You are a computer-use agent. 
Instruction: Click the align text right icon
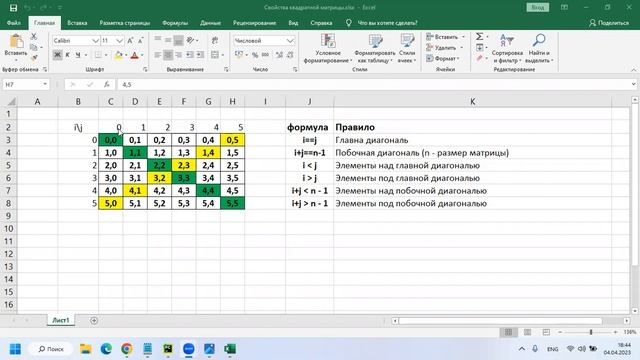(178, 55)
